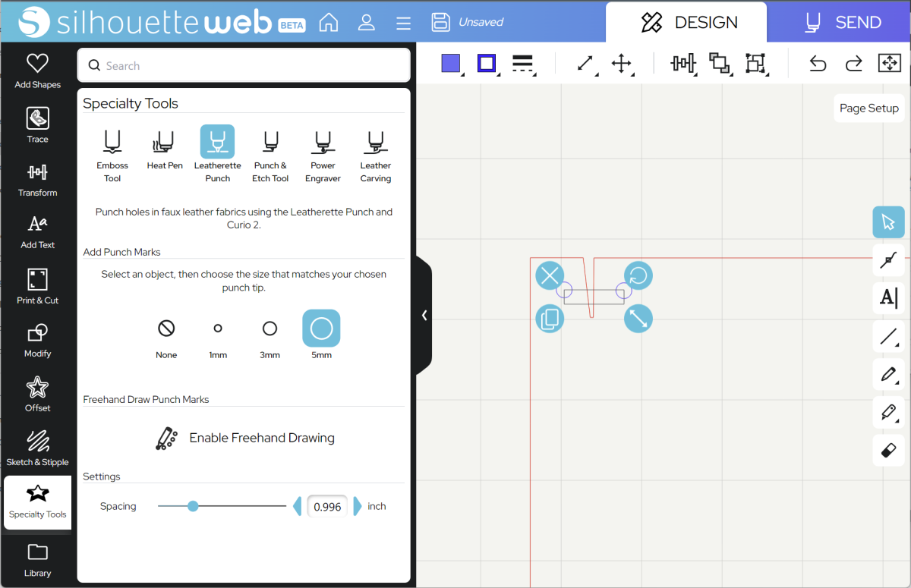Choose 5mm punch size
The width and height of the screenshot is (911, 588).
click(321, 329)
